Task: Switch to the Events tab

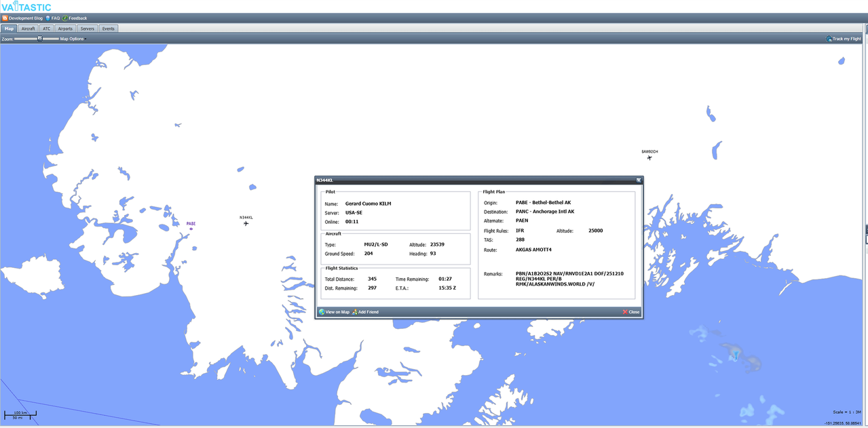Action: (x=108, y=29)
